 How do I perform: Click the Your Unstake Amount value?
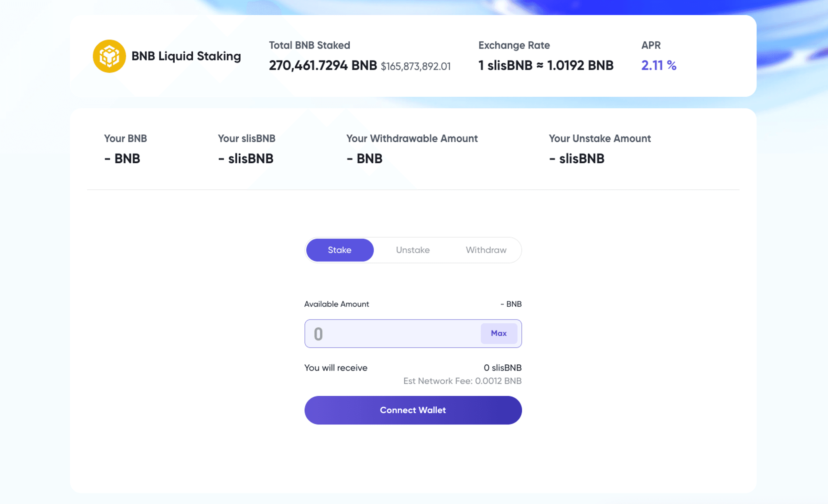point(577,158)
